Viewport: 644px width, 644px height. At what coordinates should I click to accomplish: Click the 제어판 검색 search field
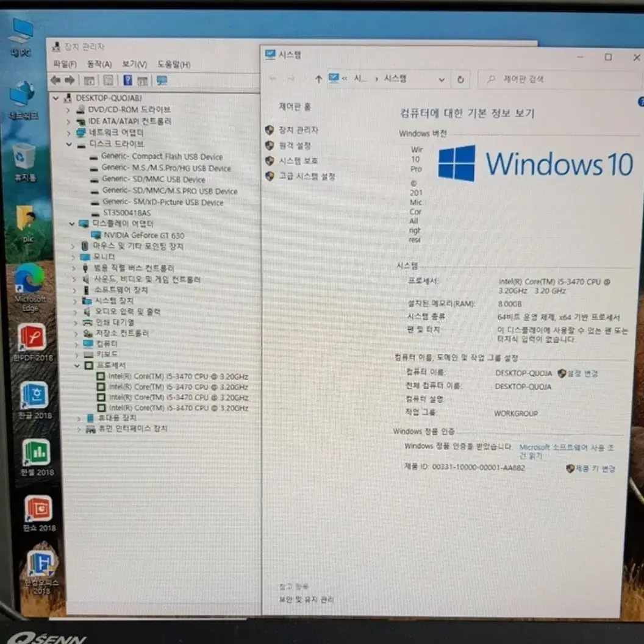pyautogui.click(x=560, y=79)
